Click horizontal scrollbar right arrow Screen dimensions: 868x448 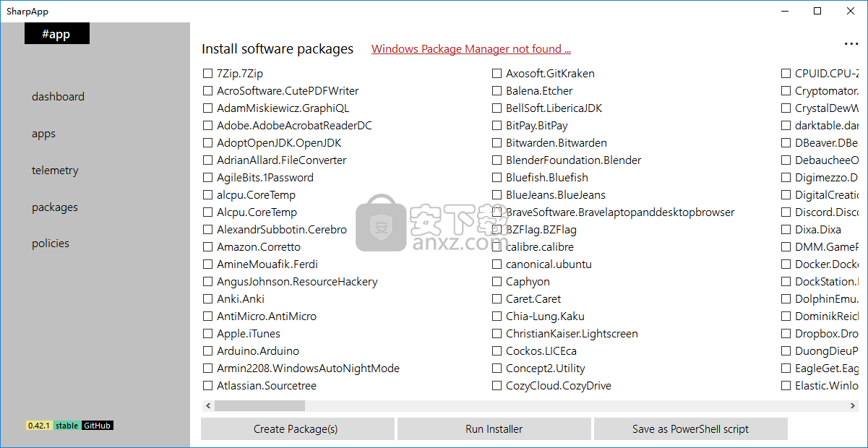(854, 406)
